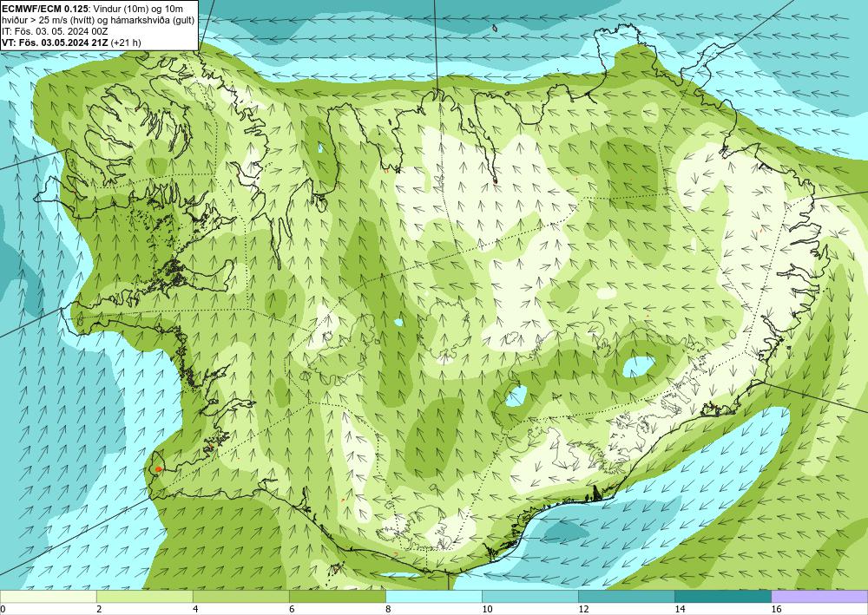Click the dark teal 14–16 legend swatch
Screen dimensions: 868x615
tap(723, 596)
